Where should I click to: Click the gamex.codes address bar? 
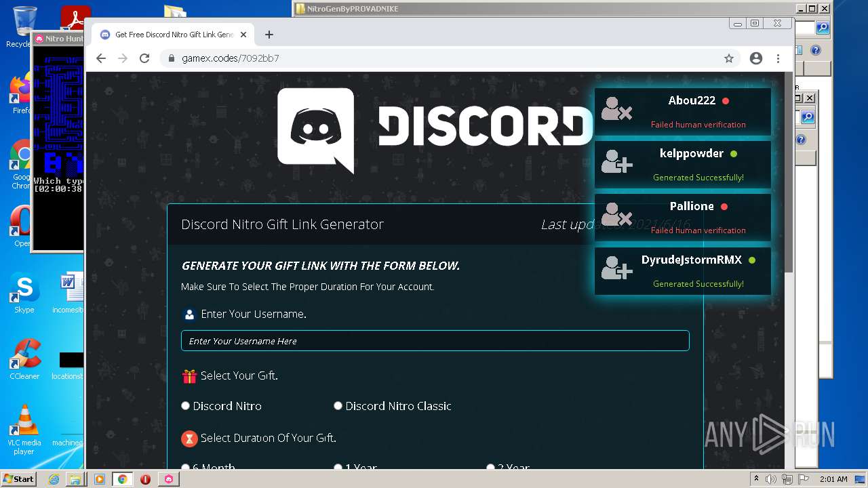(x=448, y=58)
